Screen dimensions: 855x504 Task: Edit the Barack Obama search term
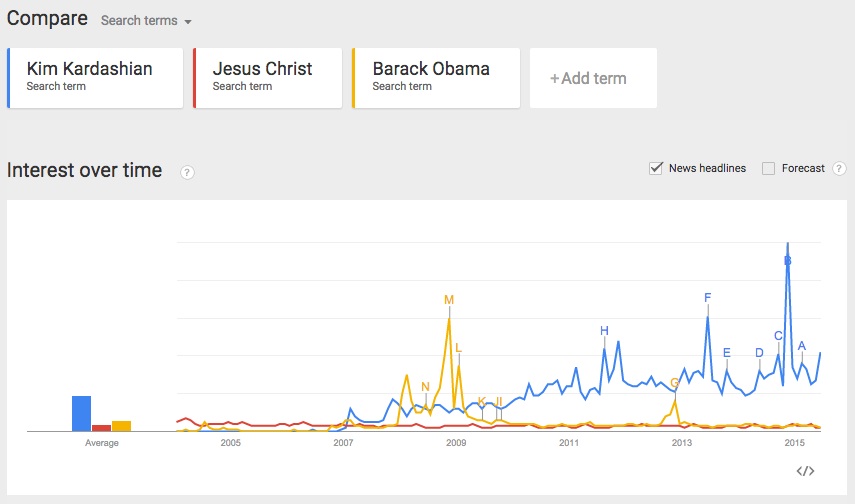[437, 77]
